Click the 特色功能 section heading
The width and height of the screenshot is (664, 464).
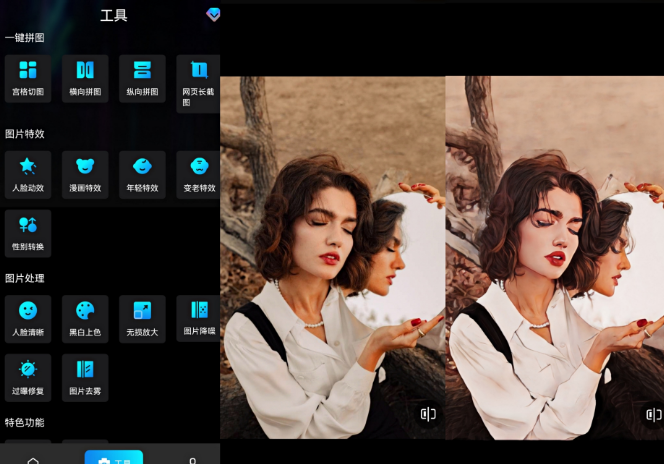point(25,422)
